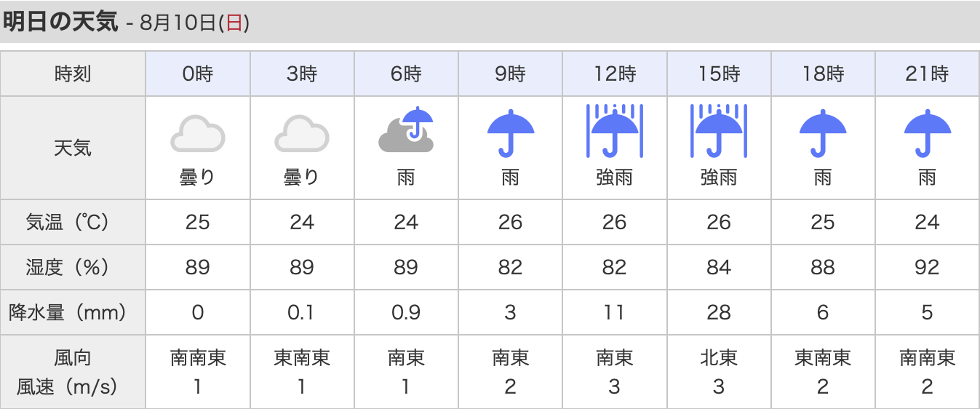980x409 pixels.
Task: Click the 28 precipitation value at 15時
Action: coord(719,313)
